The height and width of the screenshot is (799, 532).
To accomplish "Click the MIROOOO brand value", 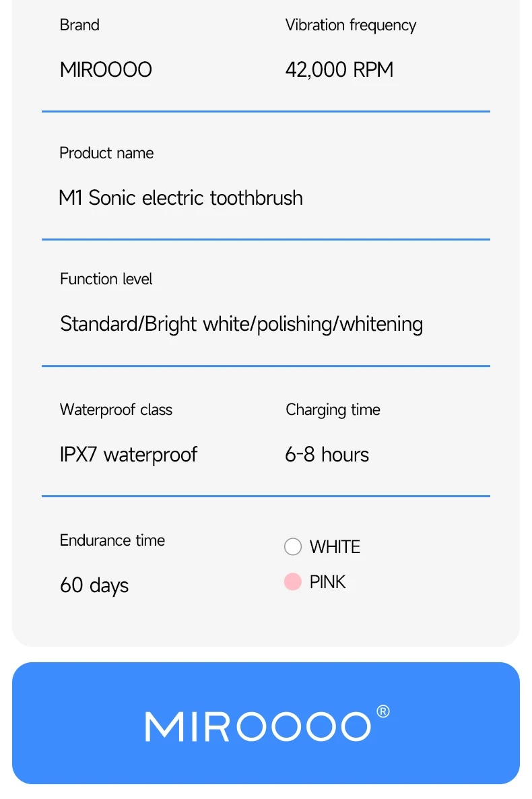I will coord(106,69).
